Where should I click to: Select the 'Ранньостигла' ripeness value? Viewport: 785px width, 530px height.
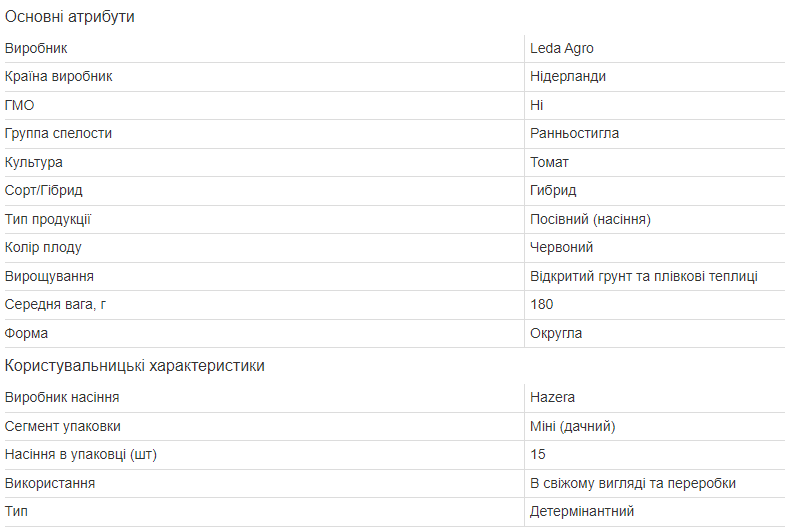574,134
